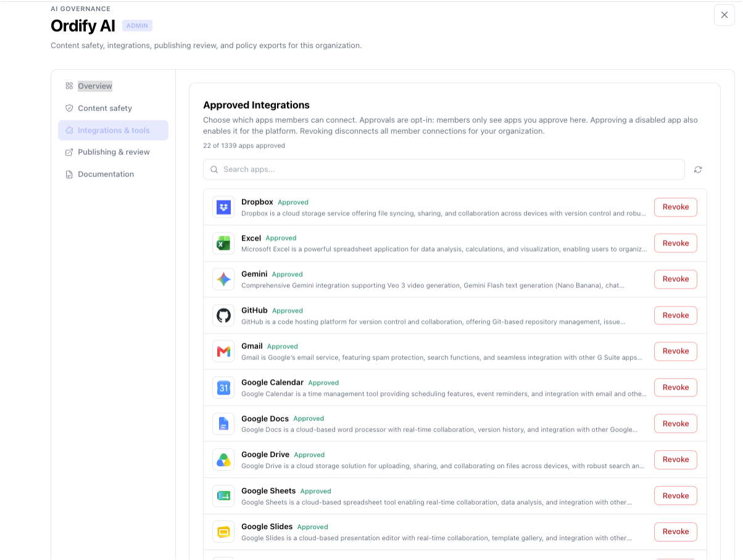Screen dimensions: 743x560
Task: Revoke the Gemini integration
Action: click(x=676, y=279)
